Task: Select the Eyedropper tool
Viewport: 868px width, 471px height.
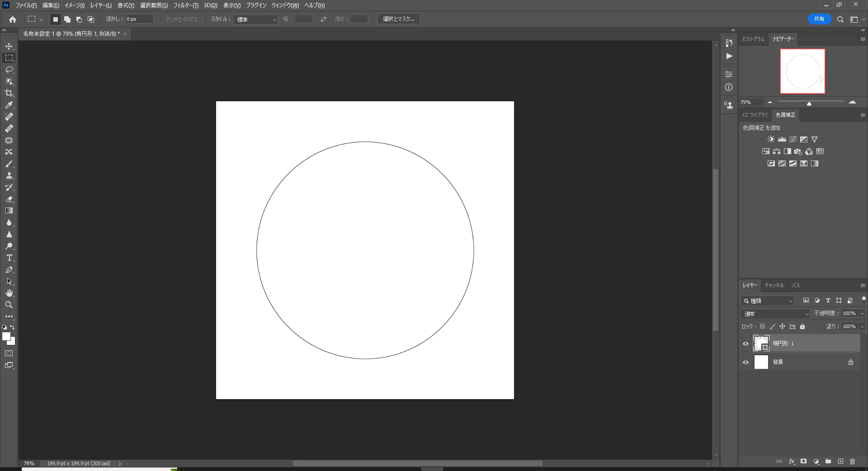Action: tap(9, 105)
